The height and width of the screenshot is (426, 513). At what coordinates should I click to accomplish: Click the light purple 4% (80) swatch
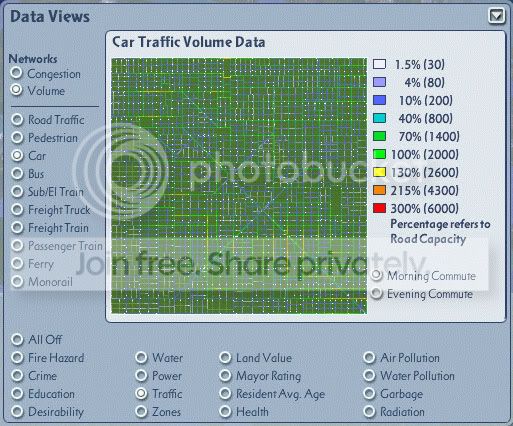pyautogui.click(x=379, y=82)
